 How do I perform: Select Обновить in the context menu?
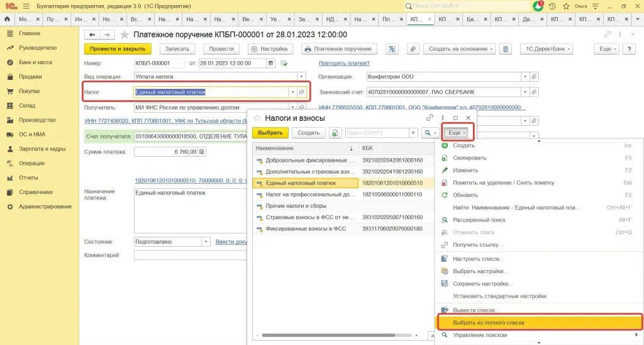[539, 195]
